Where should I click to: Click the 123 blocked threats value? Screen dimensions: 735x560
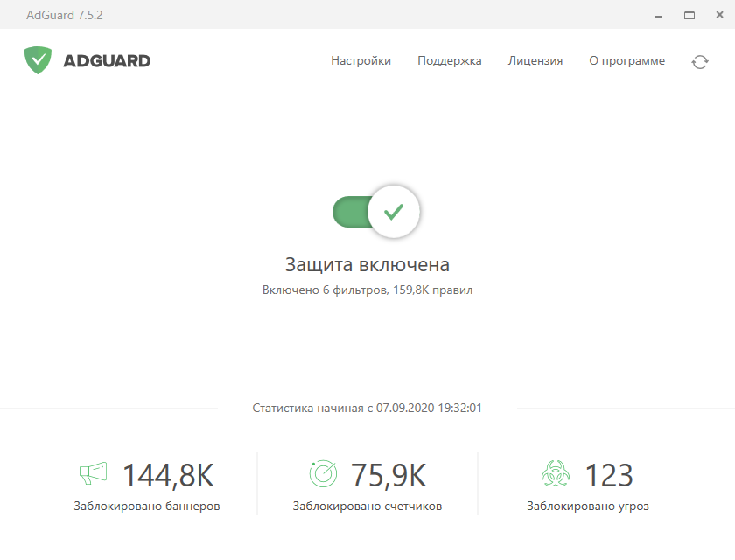609,475
